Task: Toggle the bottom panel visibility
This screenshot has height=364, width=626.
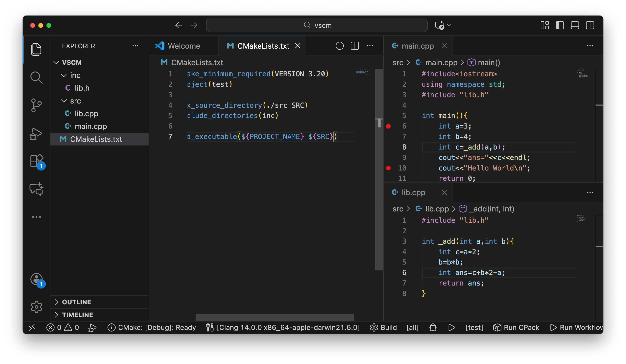Action: click(575, 25)
